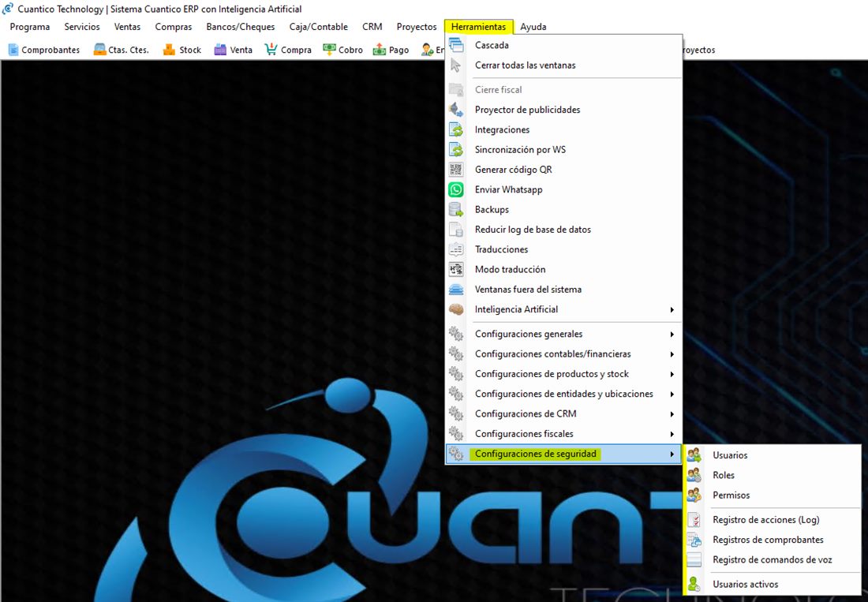Expand Inteligencia Artificial submenu arrow
The height and width of the screenshot is (602, 868).
click(x=672, y=309)
